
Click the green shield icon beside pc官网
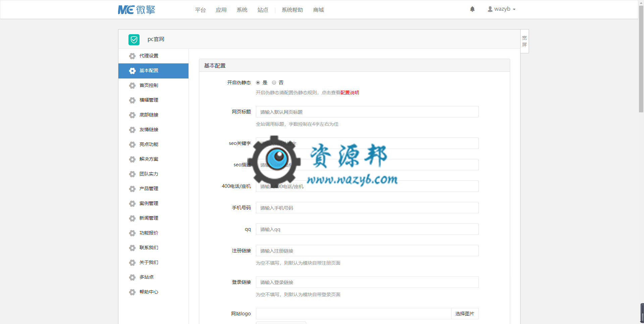[134, 40]
